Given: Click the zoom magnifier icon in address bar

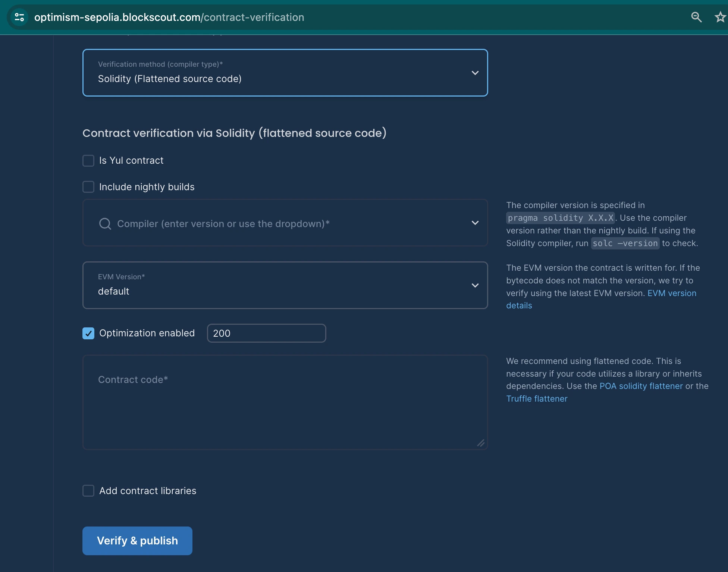Looking at the screenshot, I should tap(696, 17).
